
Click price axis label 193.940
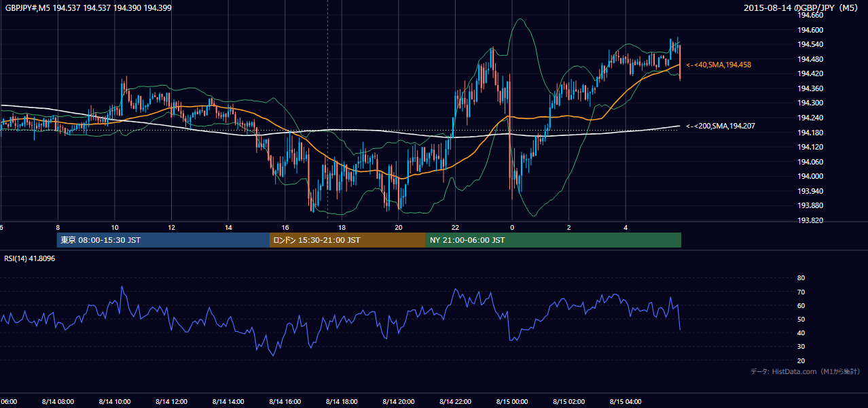[x=810, y=191]
